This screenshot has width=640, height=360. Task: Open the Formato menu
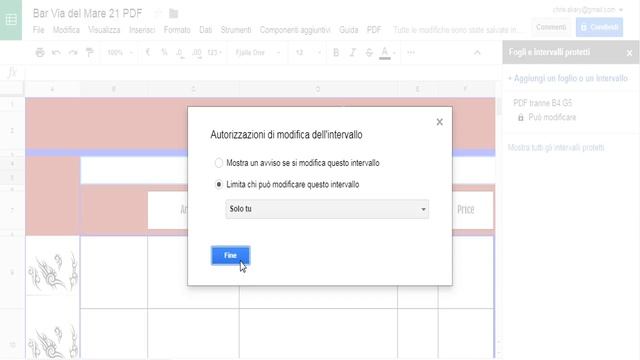click(177, 30)
